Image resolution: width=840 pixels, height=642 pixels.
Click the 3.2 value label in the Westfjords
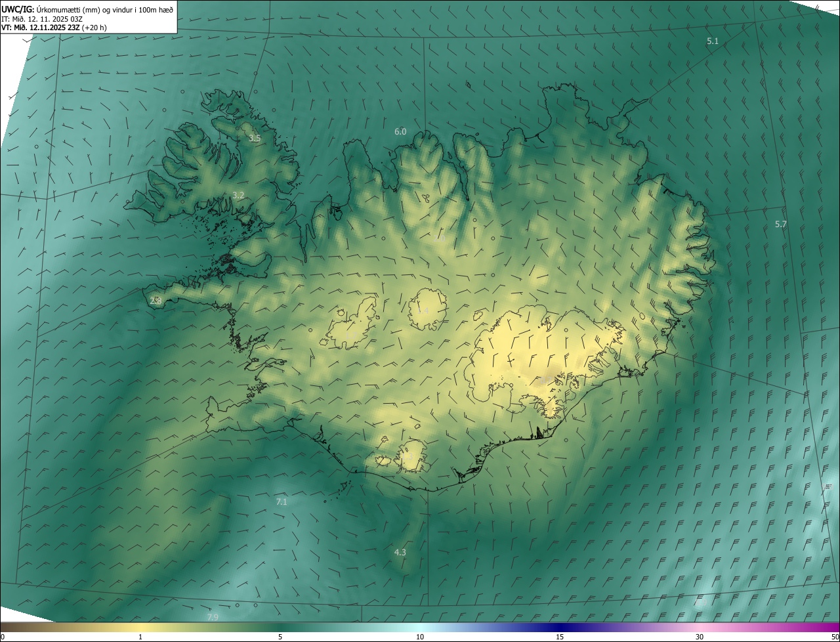point(238,196)
